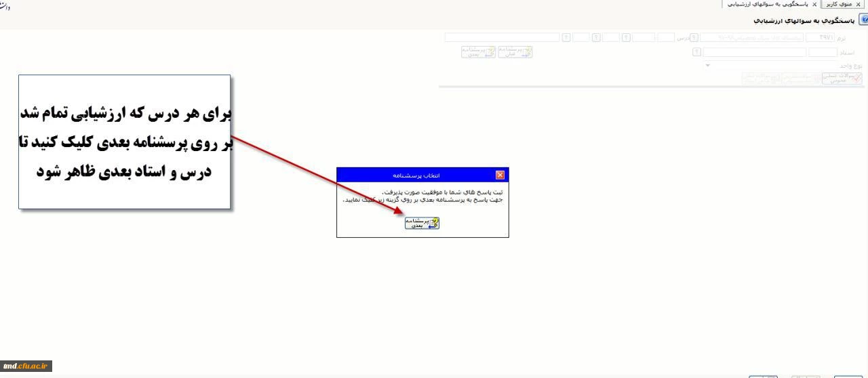The width and height of the screenshot is (868, 378).
Task: Click the greyed-out پرسشنامه قبلی button in the top form
Action: (515, 52)
